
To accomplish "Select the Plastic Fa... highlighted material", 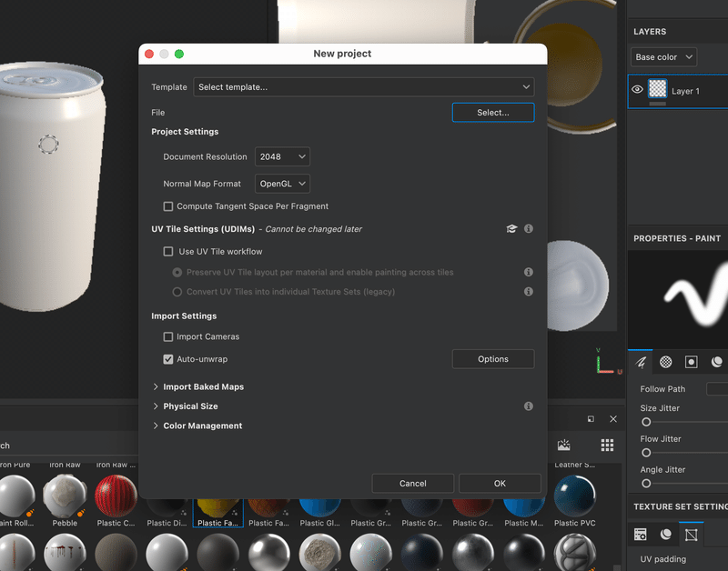I will point(217,513).
